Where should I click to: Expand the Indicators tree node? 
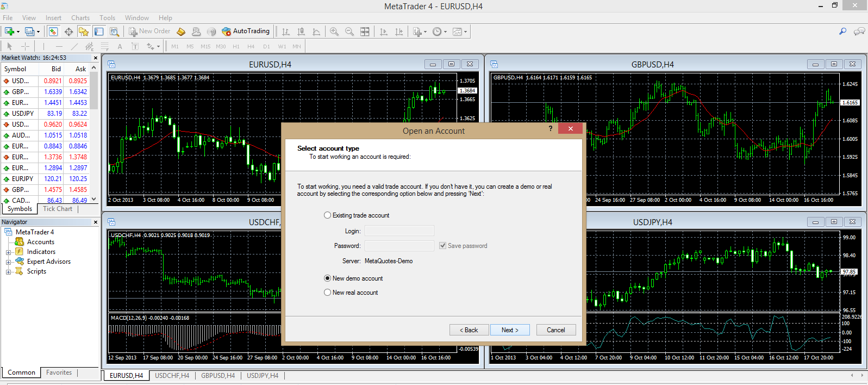8,252
